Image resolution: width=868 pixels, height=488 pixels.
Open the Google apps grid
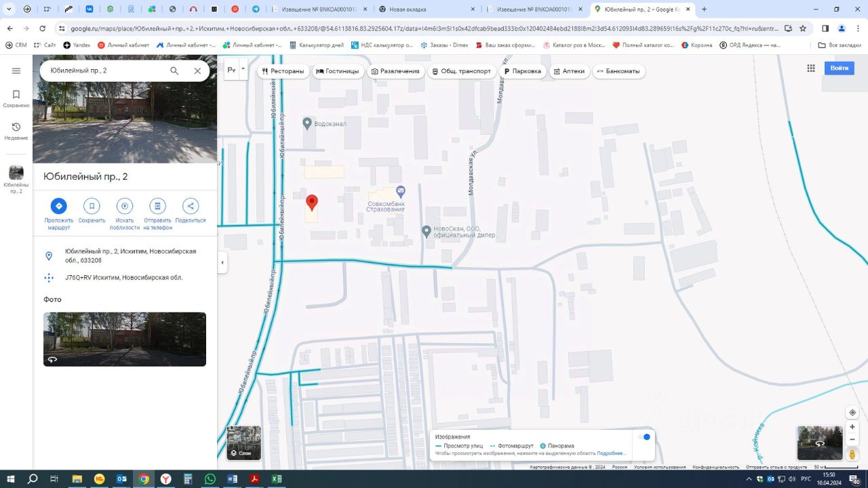(x=811, y=68)
